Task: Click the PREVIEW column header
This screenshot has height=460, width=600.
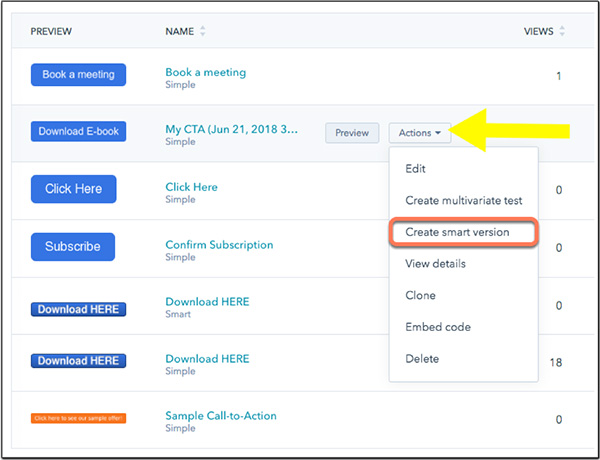Action: pyautogui.click(x=51, y=31)
